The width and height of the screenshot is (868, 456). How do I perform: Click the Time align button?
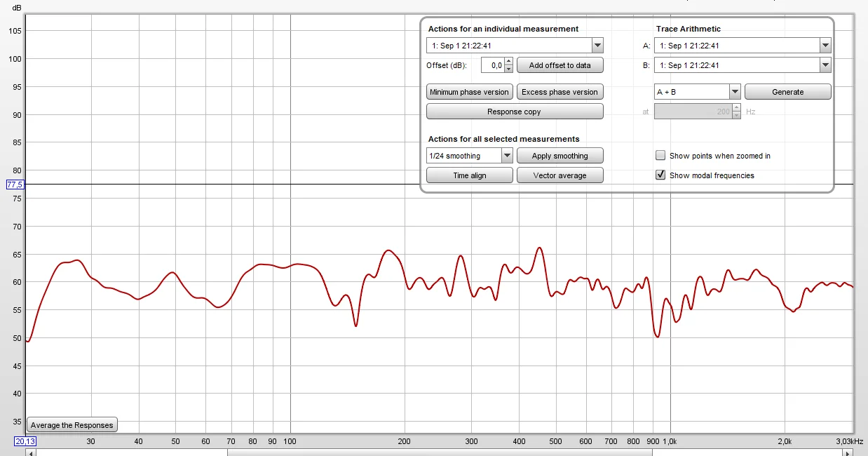pyautogui.click(x=469, y=175)
